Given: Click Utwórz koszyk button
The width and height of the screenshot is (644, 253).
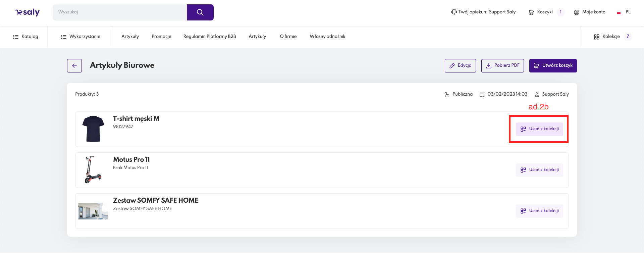Looking at the screenshot, I should pos(553,66).
